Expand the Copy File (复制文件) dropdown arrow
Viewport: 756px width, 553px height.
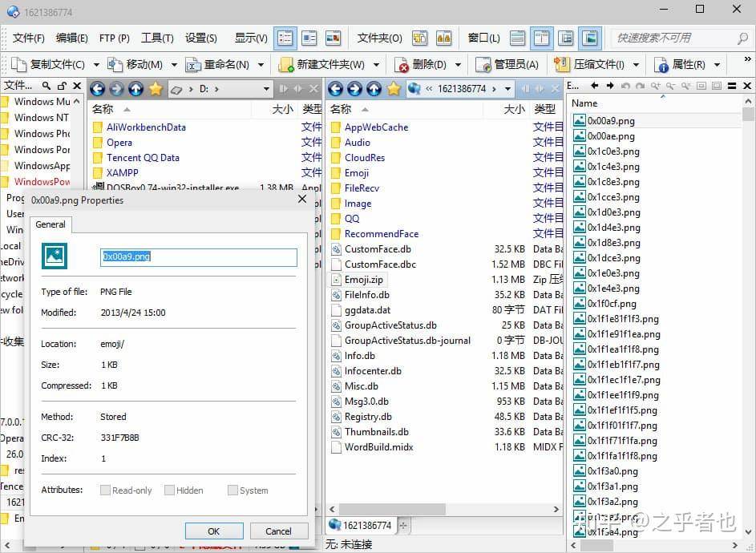point(96,65)
